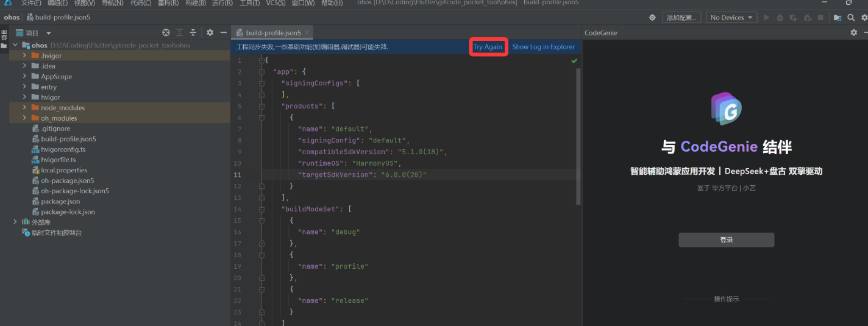Select package-lock.json in project tree
The image size is (868, 326).
68,211
